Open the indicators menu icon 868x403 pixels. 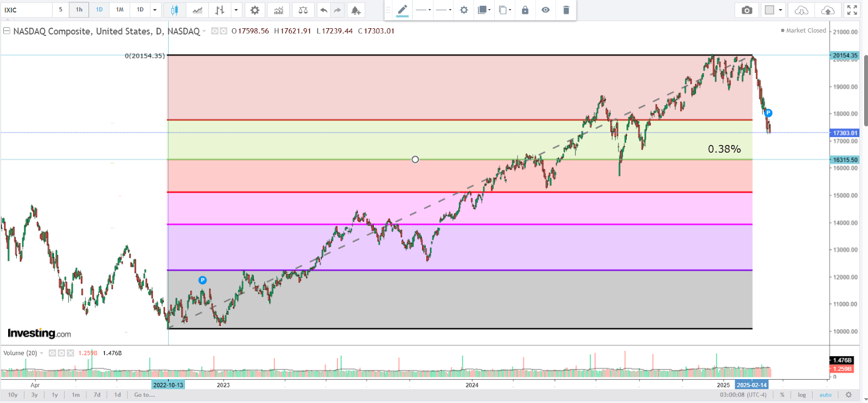pos(278,10)
